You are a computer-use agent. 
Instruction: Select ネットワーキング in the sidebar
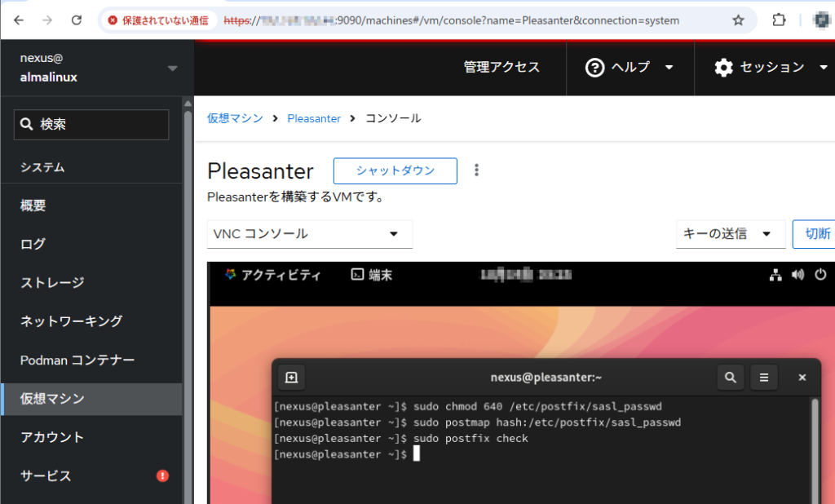[71, 321]
